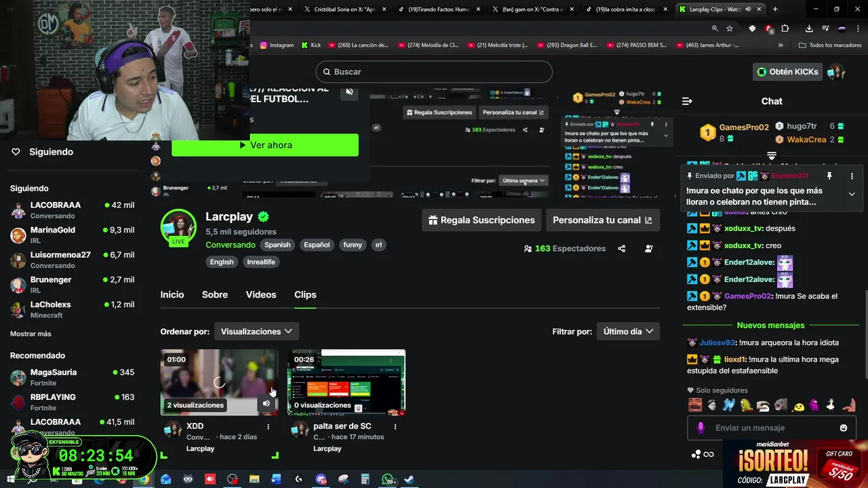Open Visualizaciones sort dropdown
Screen dimensions: 868x488
[x=256, y=331]
